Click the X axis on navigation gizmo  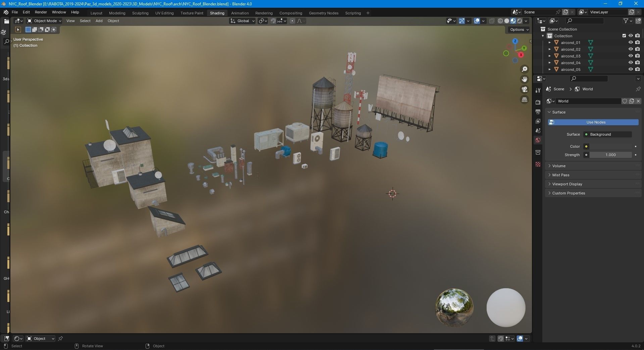tap(521, 54)
